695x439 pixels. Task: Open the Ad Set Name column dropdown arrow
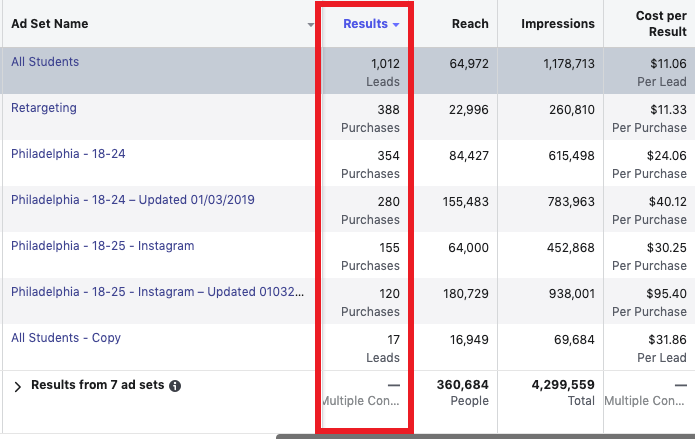point(310,25)
